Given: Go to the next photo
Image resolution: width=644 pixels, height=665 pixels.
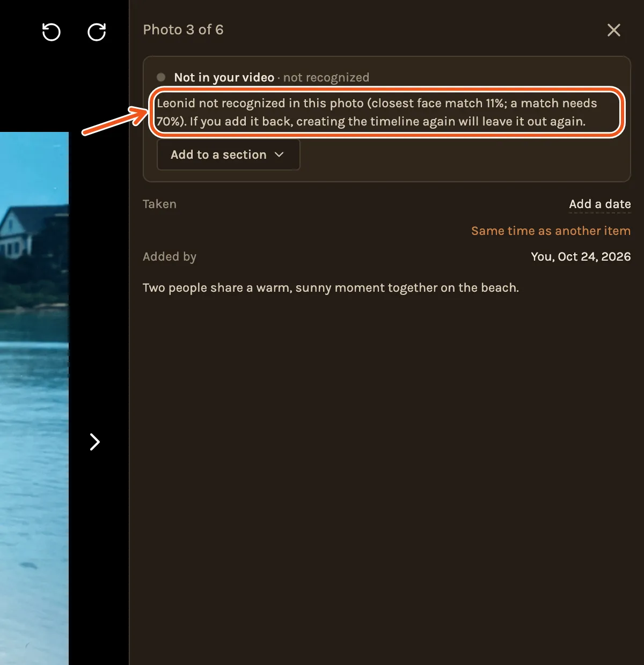Looking at the screenshot, I should (95, 442).
